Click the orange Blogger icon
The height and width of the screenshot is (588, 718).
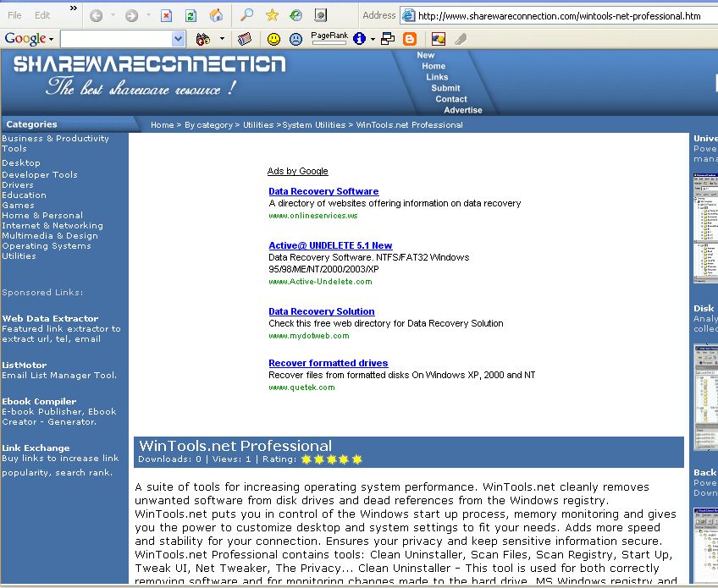click(x=410, y=39)
